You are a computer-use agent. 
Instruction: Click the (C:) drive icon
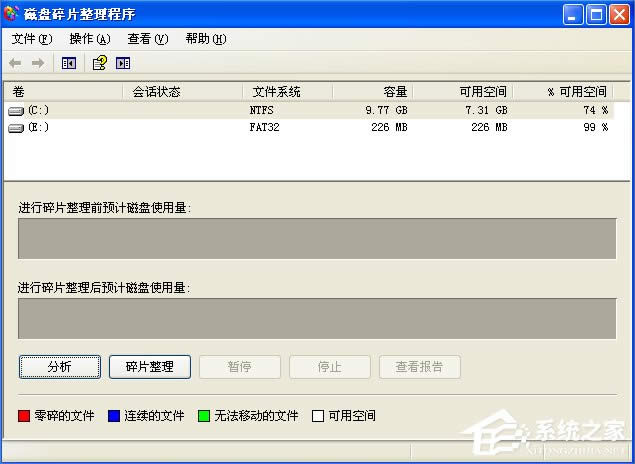point(16,111)
